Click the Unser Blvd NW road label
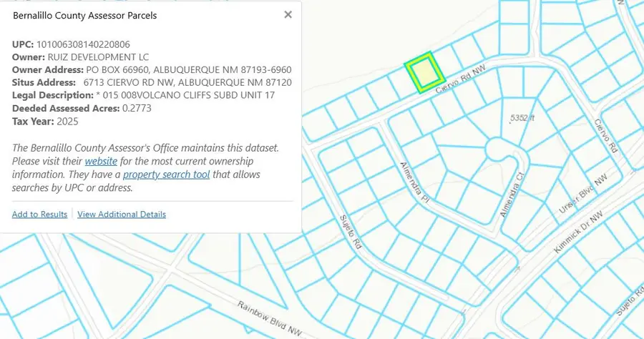 point(582,194)
